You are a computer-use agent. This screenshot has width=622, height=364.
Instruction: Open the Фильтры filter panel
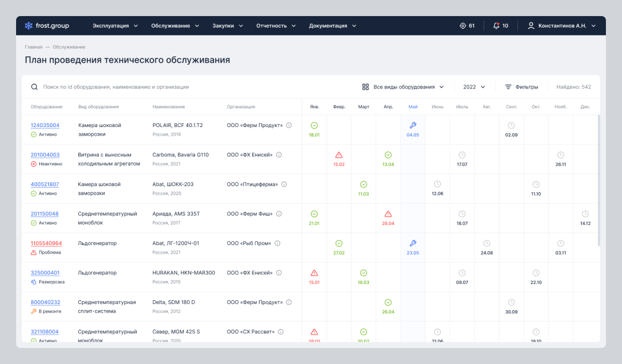pyautogui.click(x=521, y=87)
